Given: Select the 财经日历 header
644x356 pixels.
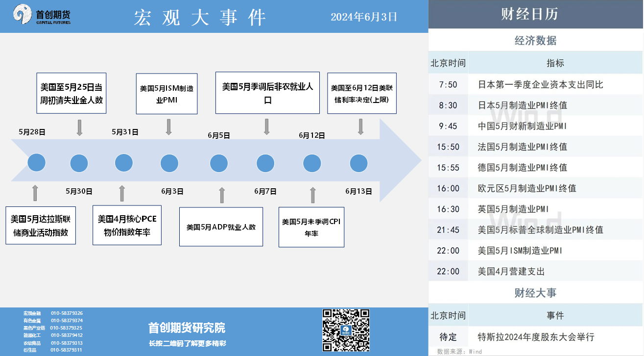Looking at the screenshot, I should click(536, 14).
